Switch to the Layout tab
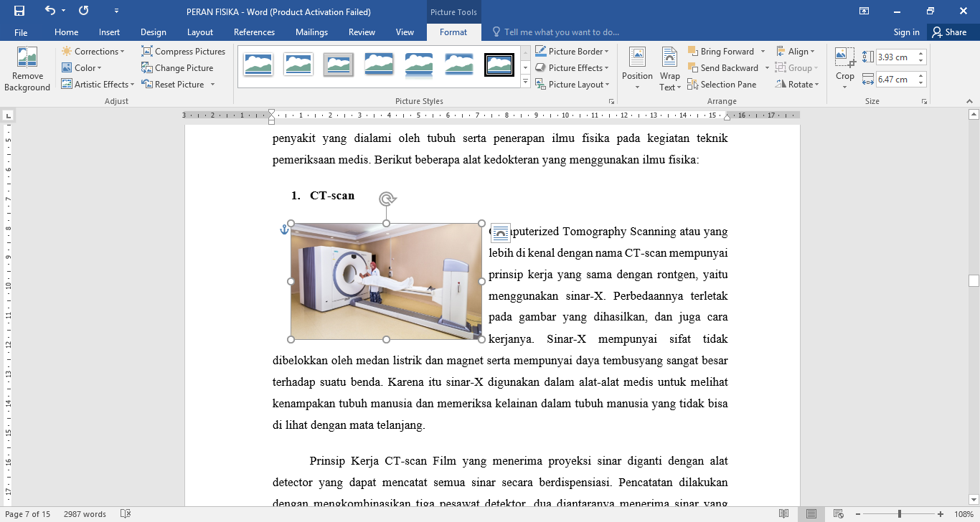980x522 pixels. coord(200,32)
